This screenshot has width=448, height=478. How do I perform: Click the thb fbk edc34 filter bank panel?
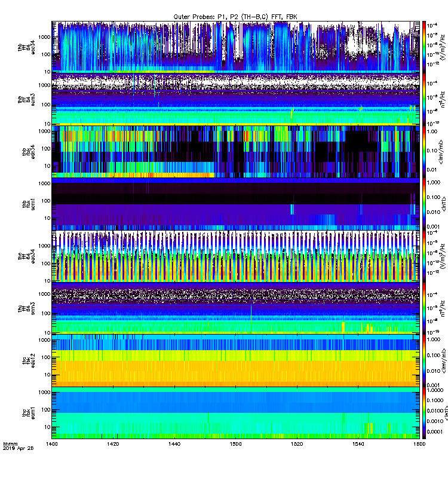[x=235, y=152]
